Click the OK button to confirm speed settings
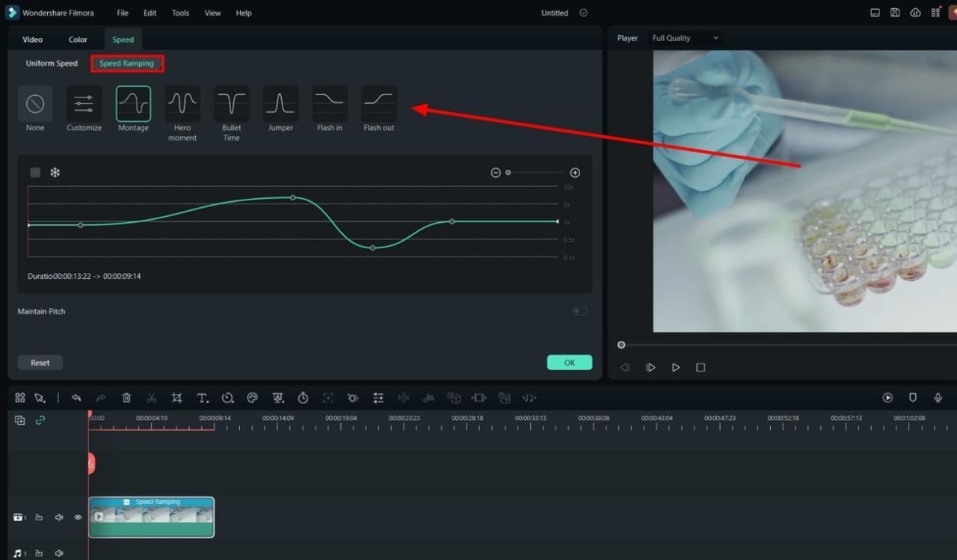 pos(569,362)
